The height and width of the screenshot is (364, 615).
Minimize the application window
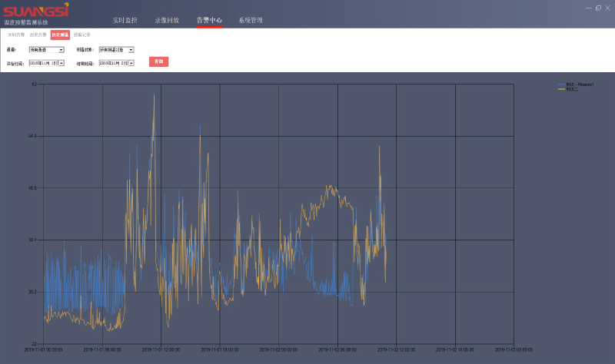(589, 8)
